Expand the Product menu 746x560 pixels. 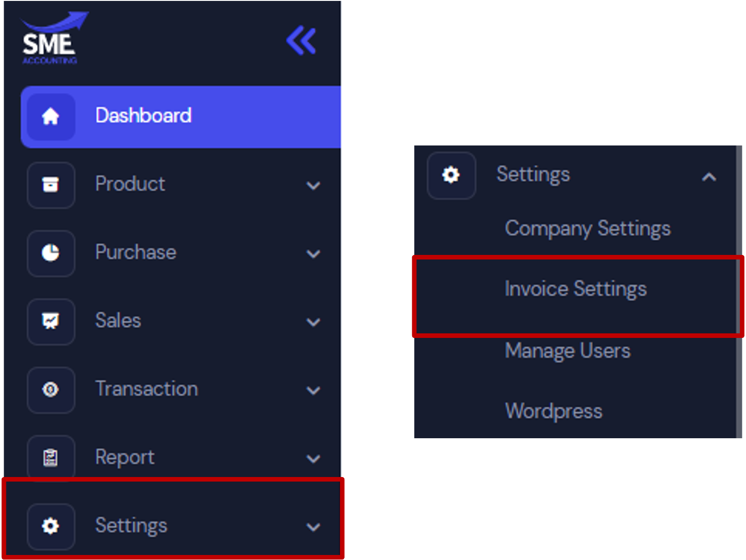[x=313, y=186]
